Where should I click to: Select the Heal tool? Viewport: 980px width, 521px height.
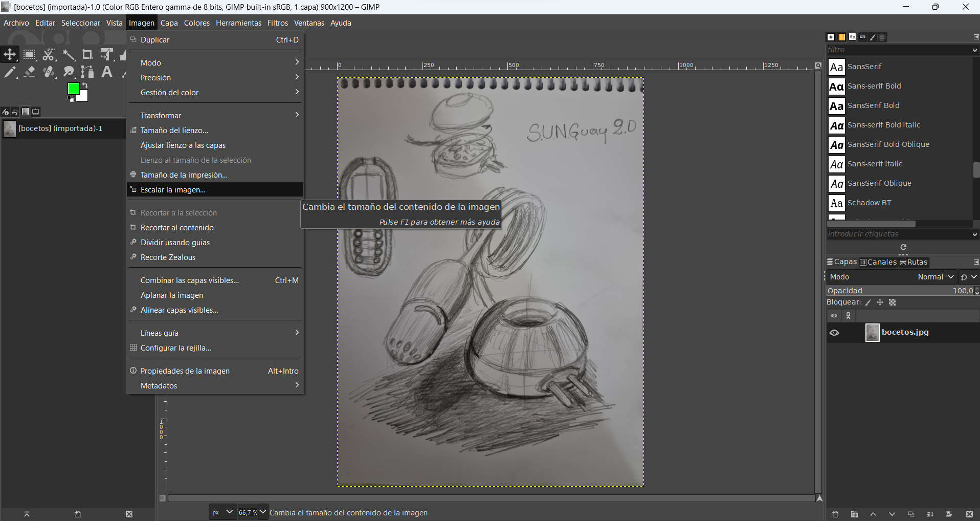coord(49,72)
